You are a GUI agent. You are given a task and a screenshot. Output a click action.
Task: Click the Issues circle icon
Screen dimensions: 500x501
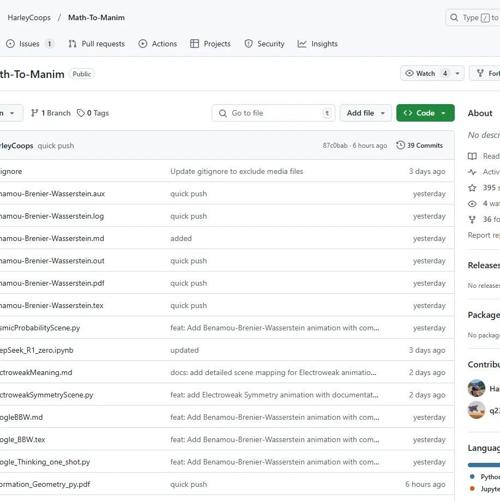pyautogui.click(x=10, y=44)
